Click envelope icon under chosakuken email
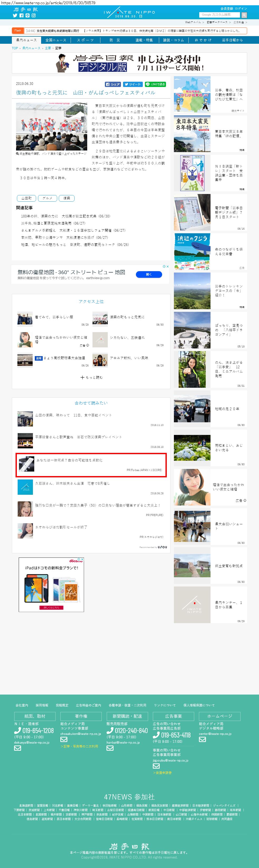 [x=64, y=739]
